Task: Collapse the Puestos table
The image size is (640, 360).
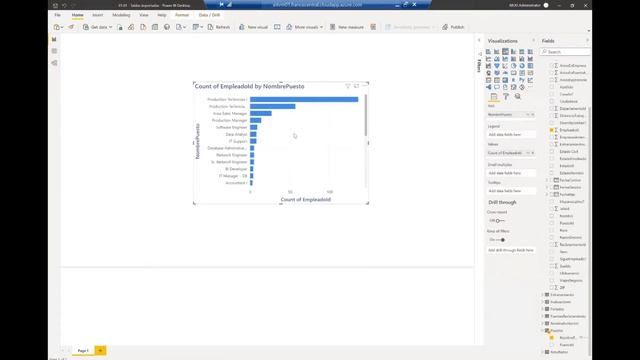Action: point(542,331)
